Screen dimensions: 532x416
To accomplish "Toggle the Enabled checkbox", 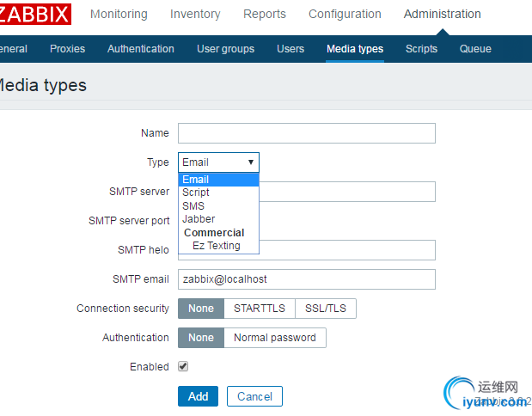I will 183,366.
